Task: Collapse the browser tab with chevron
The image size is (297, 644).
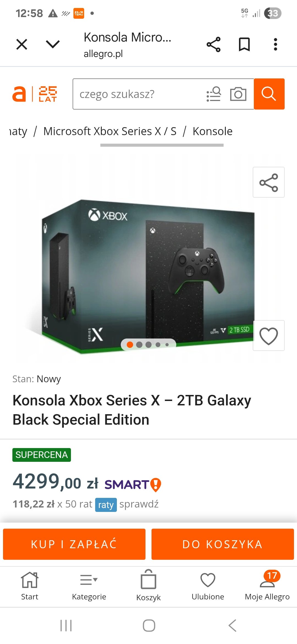Action: [53, 44]
